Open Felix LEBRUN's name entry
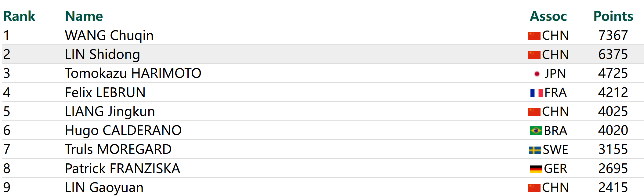This screenshot has height=196, width=644. (x=105, y=93)
